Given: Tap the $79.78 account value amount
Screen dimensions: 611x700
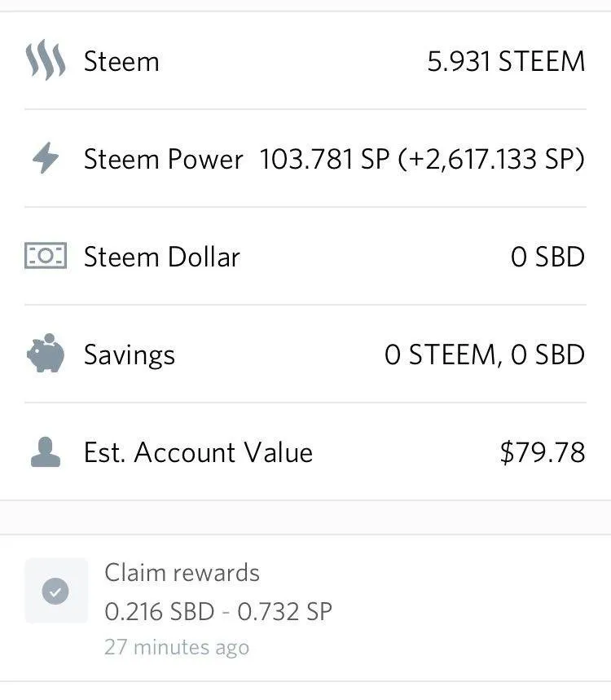Looking at the screenshot, I should pyautogui.click(x=543, y=452).
